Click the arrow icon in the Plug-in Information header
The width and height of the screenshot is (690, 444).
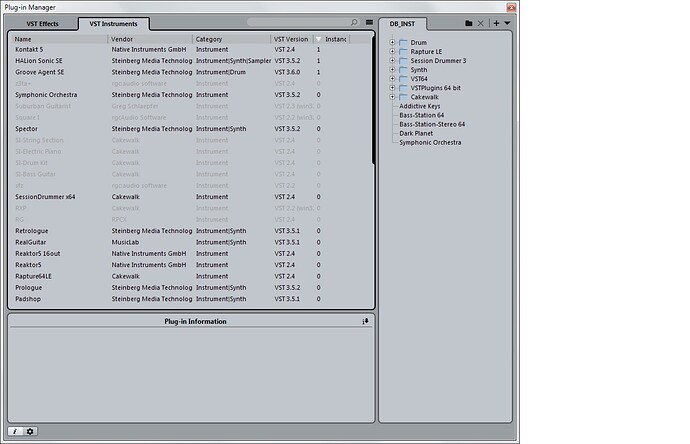pyautogui.click(x=365, y=321)
